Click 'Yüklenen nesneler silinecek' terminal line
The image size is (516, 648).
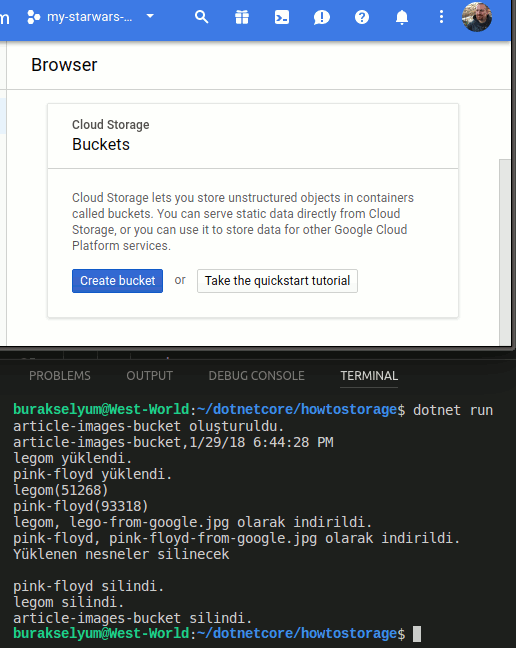(121, 554)
